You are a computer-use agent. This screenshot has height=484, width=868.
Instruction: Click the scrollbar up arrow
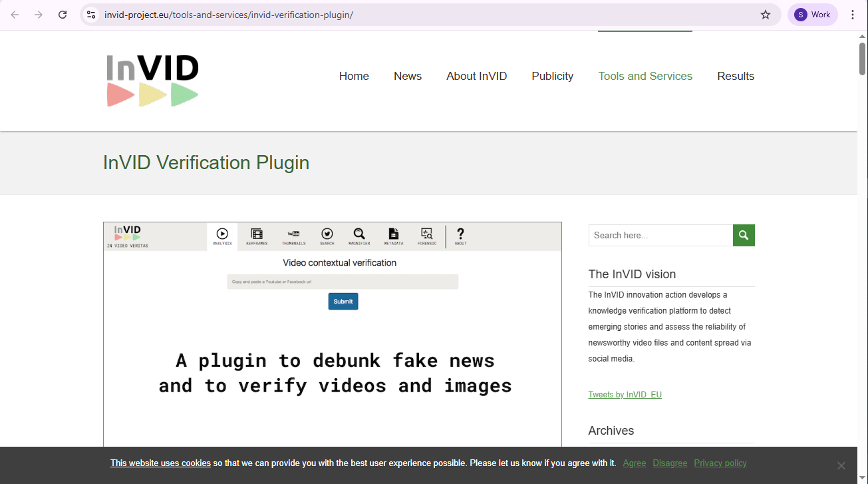pyautogui.click(x=862, y=35)
